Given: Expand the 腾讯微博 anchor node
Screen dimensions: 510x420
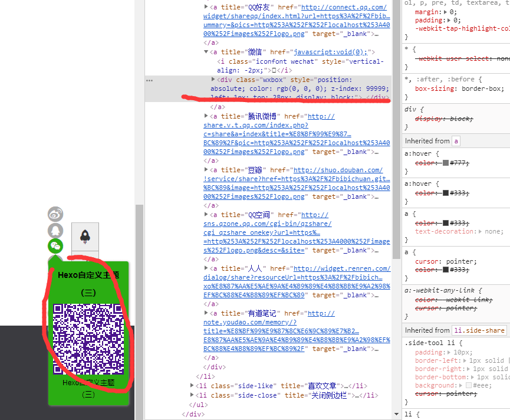Looking at the screenshot, I should tap(206, 117).
